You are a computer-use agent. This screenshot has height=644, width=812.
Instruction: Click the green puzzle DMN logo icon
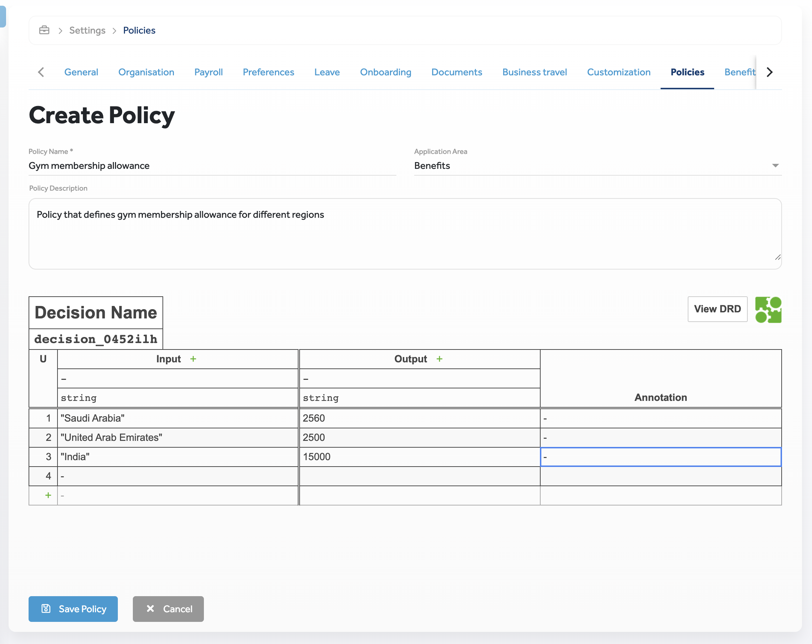coord(768,310)
